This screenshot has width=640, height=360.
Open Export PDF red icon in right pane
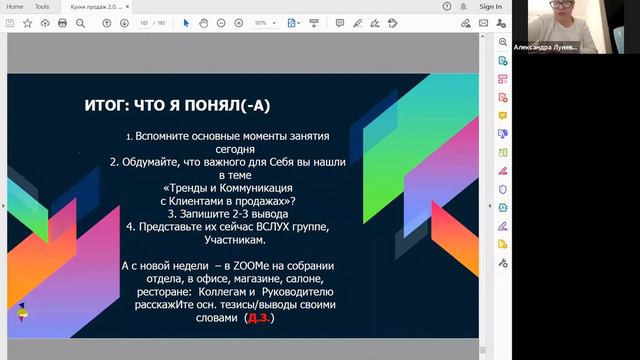(x=503, y=98)
